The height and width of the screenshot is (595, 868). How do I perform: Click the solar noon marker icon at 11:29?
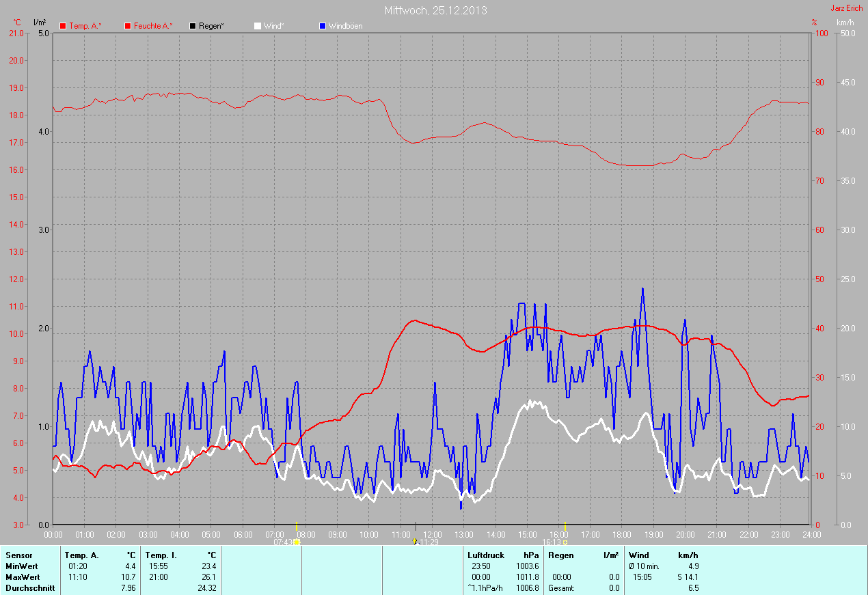(414, 542)
